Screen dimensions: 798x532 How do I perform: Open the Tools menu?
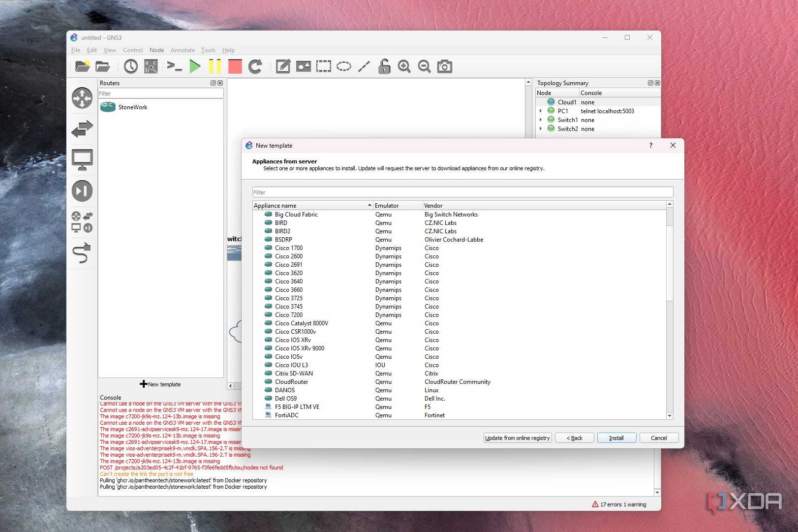tap(208, 50)
